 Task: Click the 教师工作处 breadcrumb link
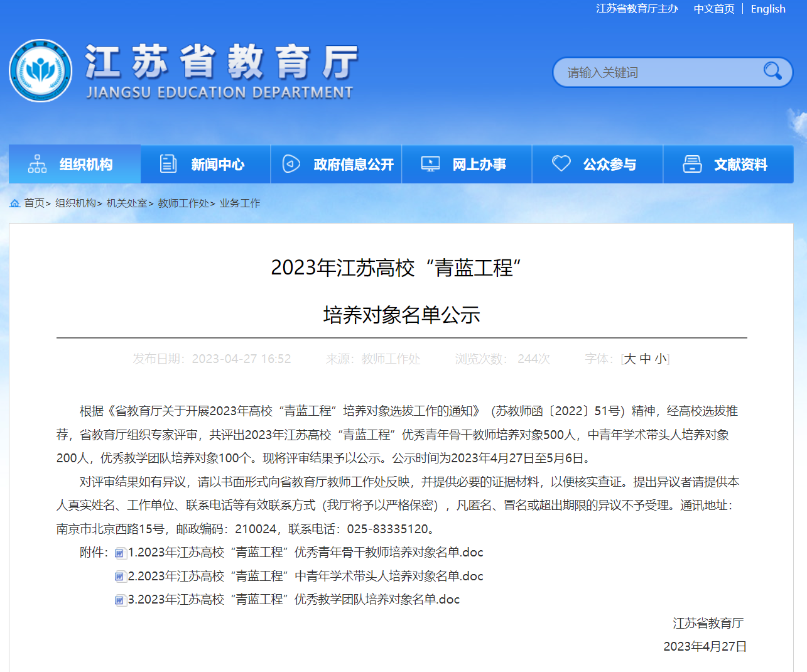[183, 203]
